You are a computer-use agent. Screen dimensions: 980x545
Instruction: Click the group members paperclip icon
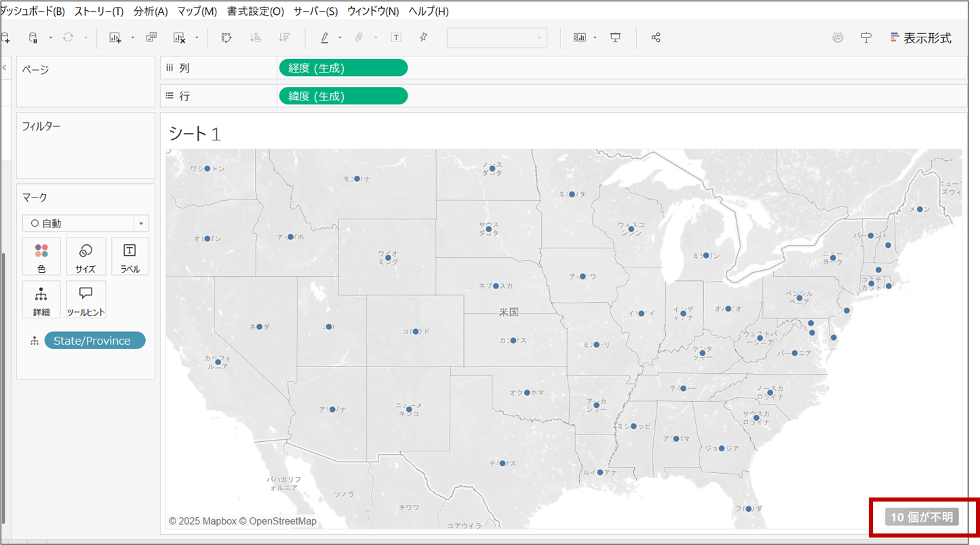point(359,38)
